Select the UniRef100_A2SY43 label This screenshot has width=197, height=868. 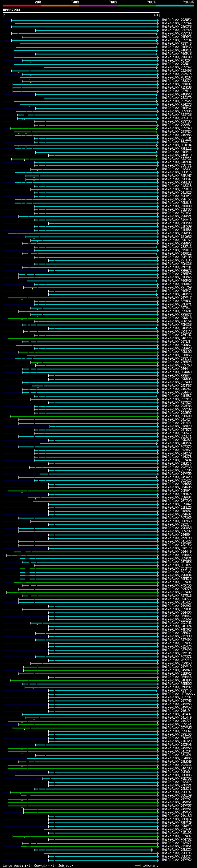176,128
